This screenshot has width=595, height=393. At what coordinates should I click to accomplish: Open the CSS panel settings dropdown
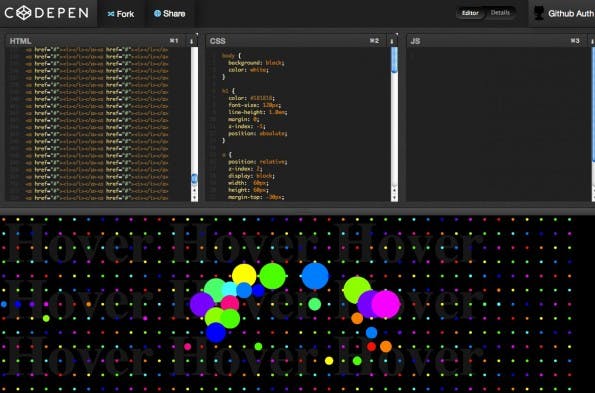(392, 41)
